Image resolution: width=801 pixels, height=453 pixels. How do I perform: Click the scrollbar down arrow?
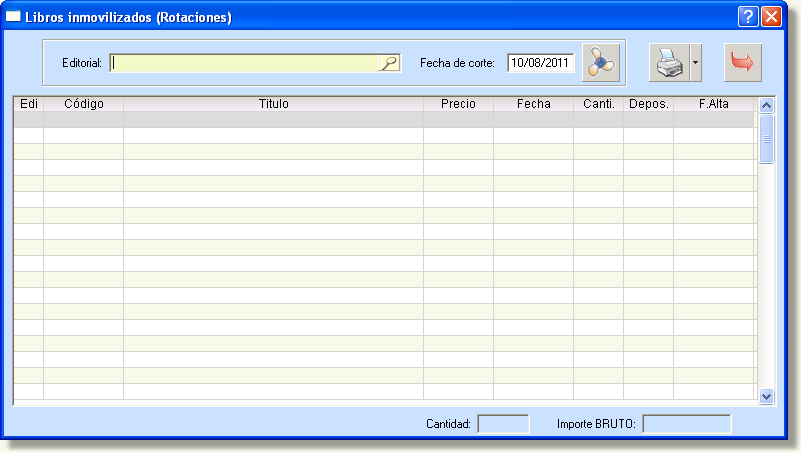pyautogui.click(x=767, y=396)
